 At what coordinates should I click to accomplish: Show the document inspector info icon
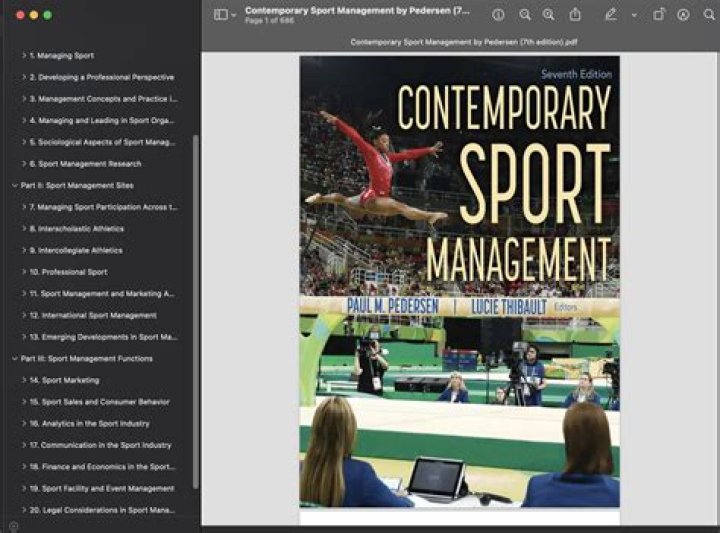[498, 15]
